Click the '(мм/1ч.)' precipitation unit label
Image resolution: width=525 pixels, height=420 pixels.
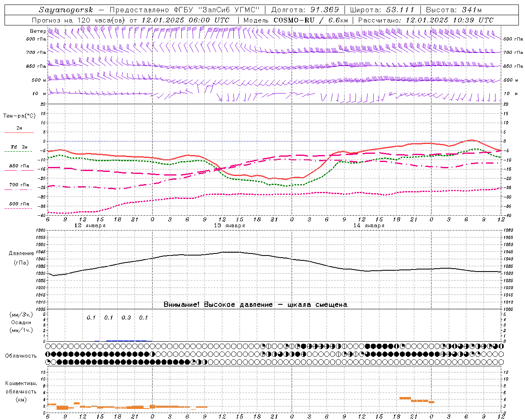pyautogui.click(x=21, y=330)
